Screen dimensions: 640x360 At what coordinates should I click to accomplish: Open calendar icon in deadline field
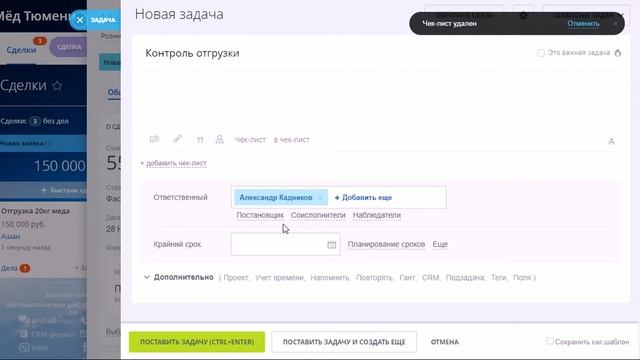coord(332,244)
